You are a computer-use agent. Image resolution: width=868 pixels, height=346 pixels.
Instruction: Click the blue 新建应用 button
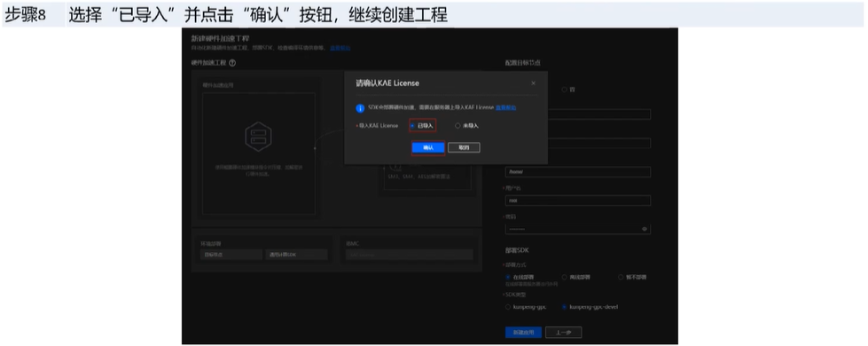(523, 332)
